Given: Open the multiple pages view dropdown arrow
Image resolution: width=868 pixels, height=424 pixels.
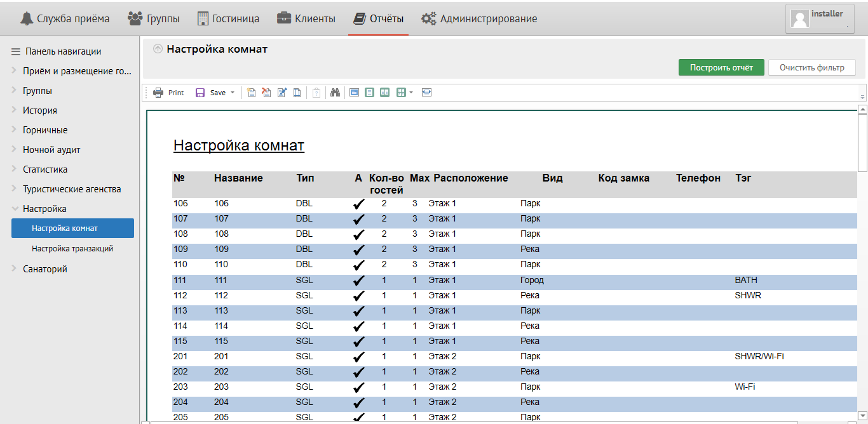Looking at the screenshot, I should click(411, 93).
